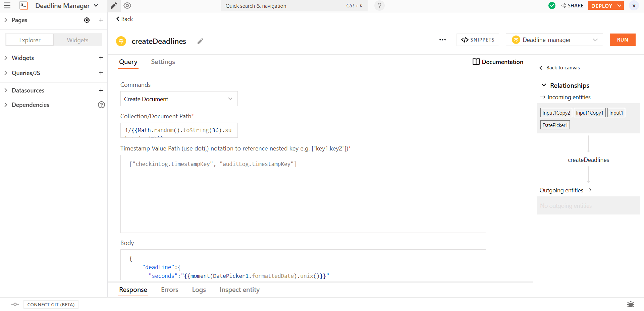Screen dimensions: 644x311
Task: Rename createDeadlines using pencil icon
Action: 200,41
